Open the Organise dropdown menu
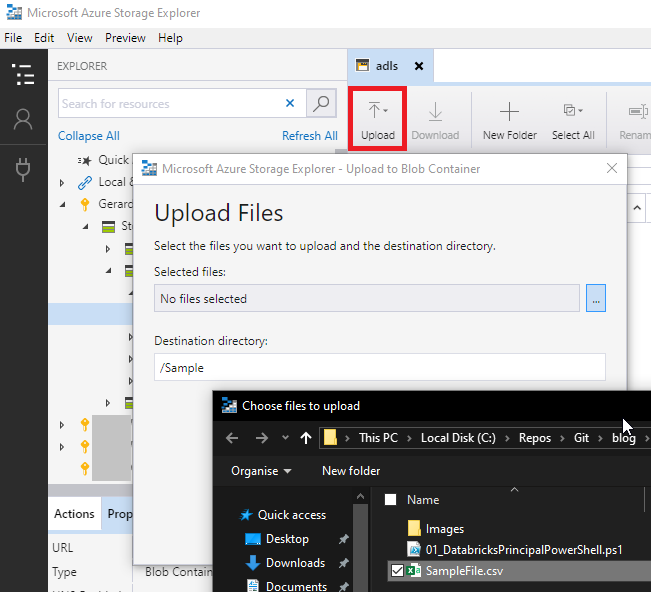651x592 pixels. pos(261,471)
